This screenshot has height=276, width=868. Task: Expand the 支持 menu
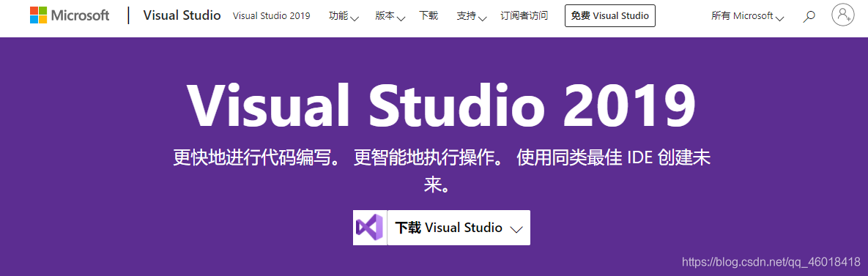(472, 16)
